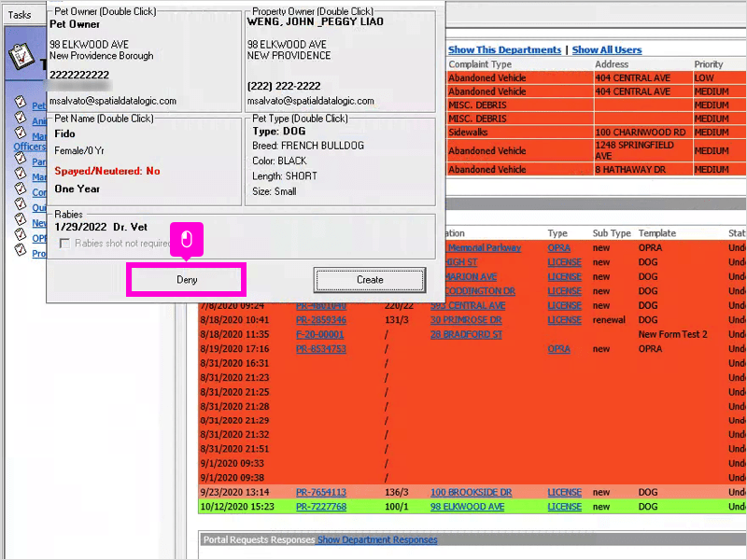Click the '1248 SPRINGFIELD AVE' address cell
Screen dimensions: 747x560
tap(642, 150)
